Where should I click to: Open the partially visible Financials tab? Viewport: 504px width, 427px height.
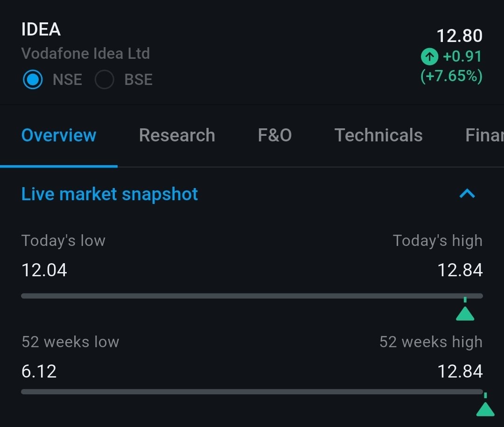pos(484,135)
